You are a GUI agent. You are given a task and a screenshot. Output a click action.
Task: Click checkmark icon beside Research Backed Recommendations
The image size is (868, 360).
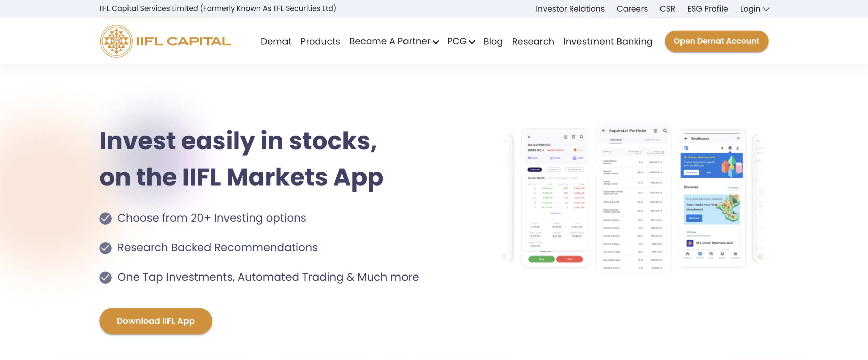pyautogui.click(x=105, y=248)
